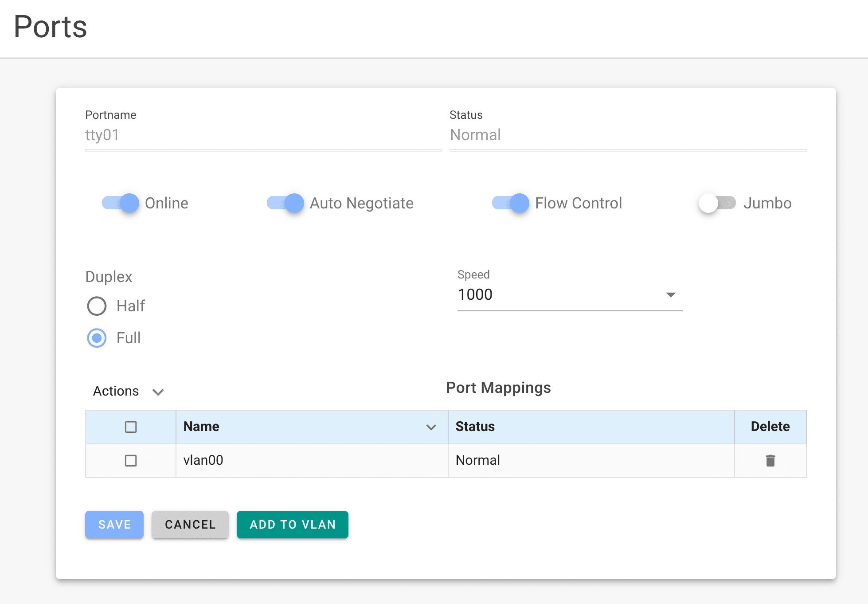The height and width of the screenshot is (604, 868).
Task: Click the Duplex group label
Action: [109, 277]
